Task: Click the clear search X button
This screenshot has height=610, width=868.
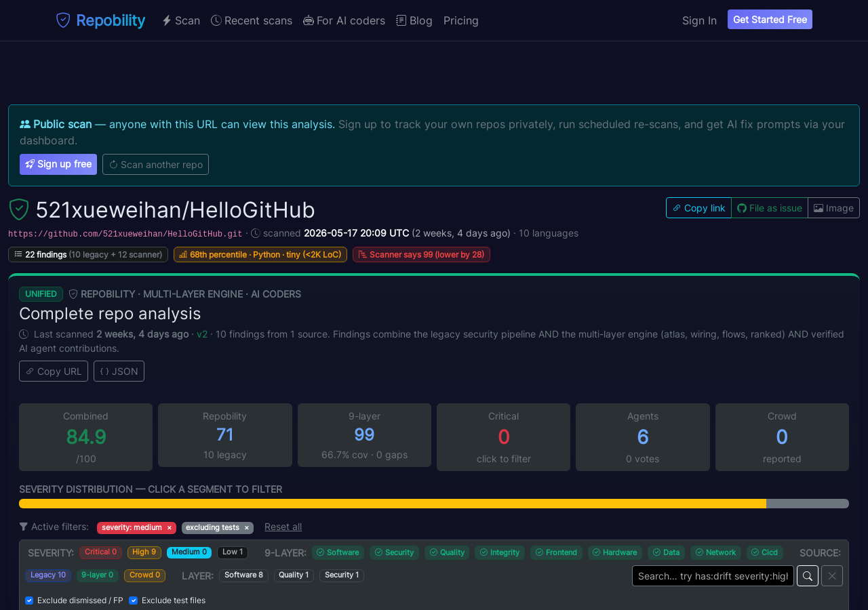Action: pyautogui.click(x=832, y=576)
